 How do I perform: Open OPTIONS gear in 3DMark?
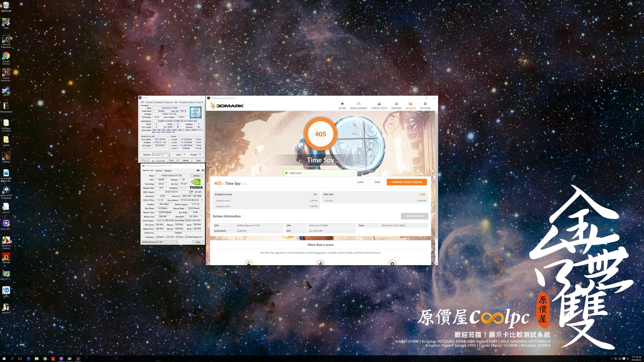425,106
